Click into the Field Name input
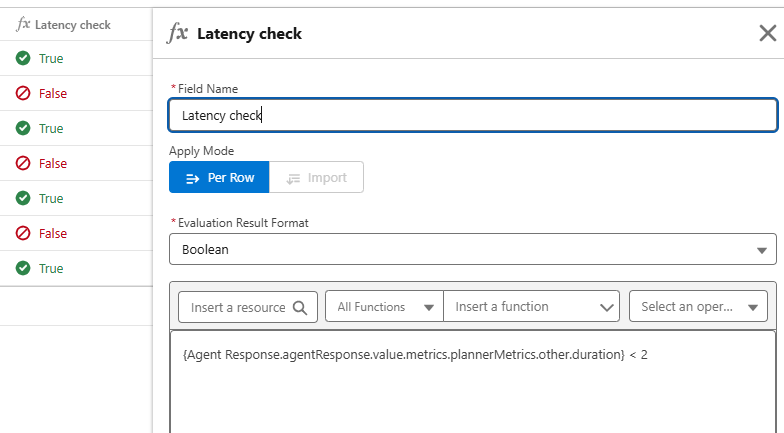784x433 pixels. point(472,115)
